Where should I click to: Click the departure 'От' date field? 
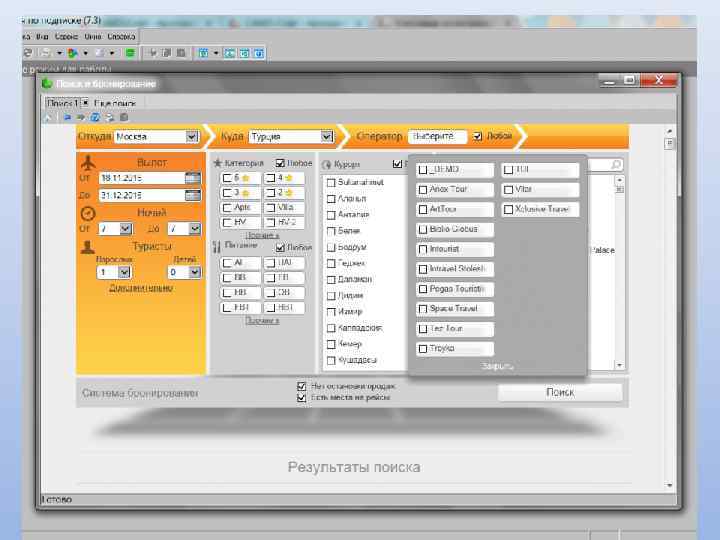click(x=141, y=178)
